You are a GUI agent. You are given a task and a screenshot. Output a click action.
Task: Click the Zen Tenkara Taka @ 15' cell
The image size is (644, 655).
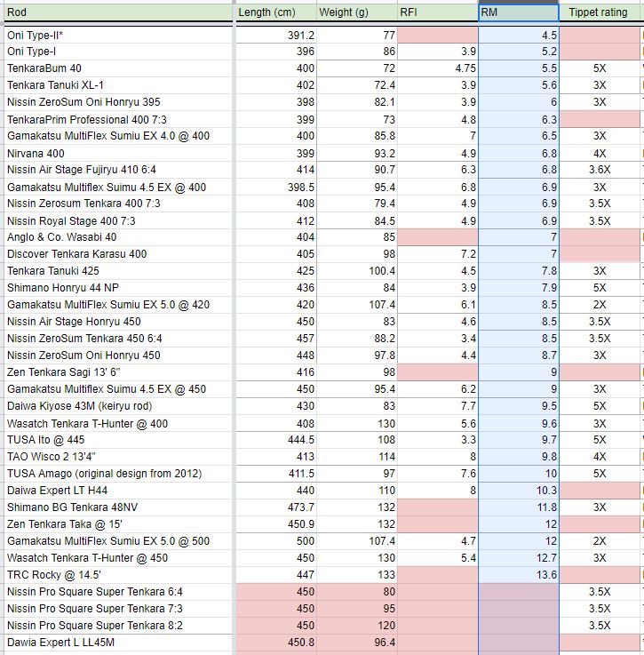[x=118, y=524]
